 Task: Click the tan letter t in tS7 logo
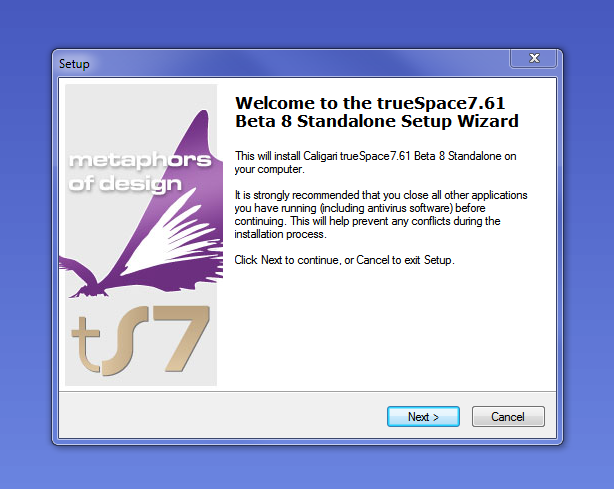tap(86, 344)
